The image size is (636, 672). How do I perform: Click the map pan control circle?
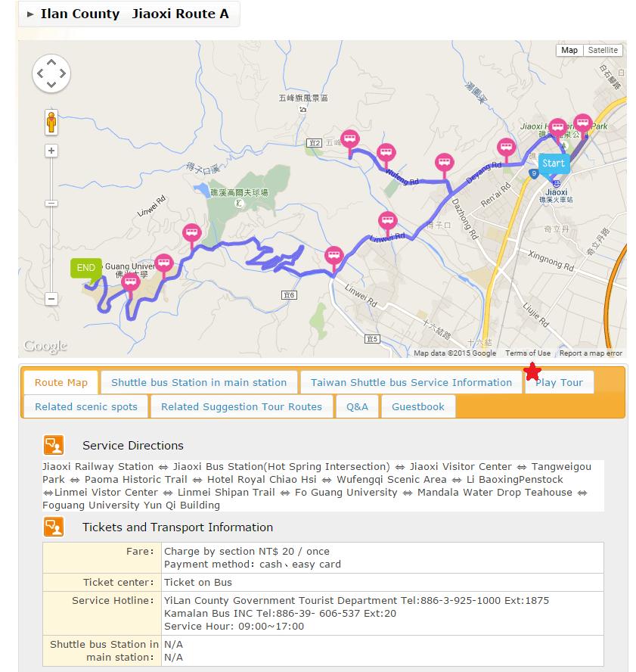(51, 73)
